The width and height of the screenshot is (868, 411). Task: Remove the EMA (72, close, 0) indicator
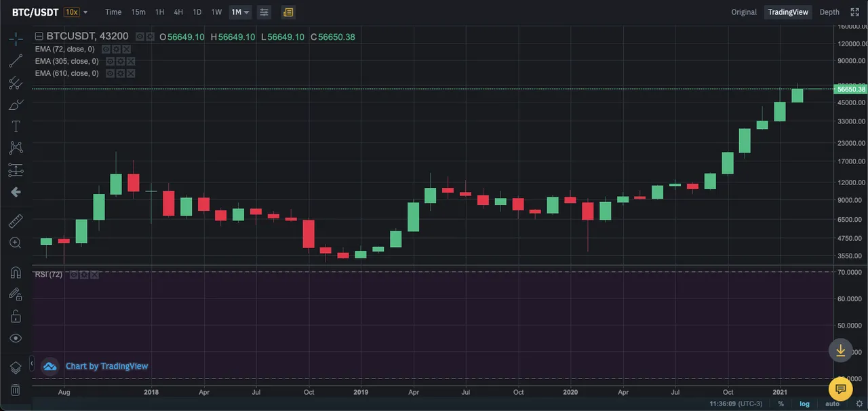pyautogui.click(x=127, y=49)
